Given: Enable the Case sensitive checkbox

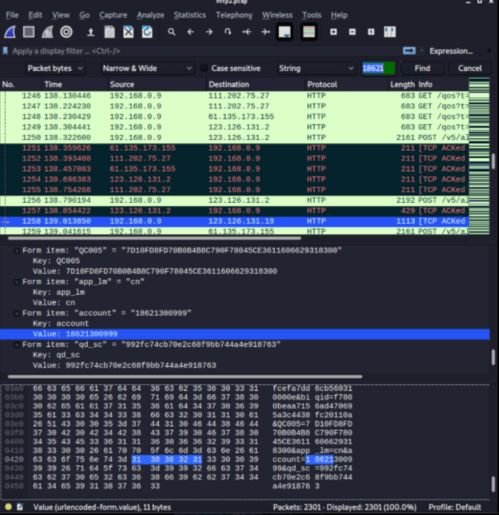Looking at the screenshot, I should point(204,68).
